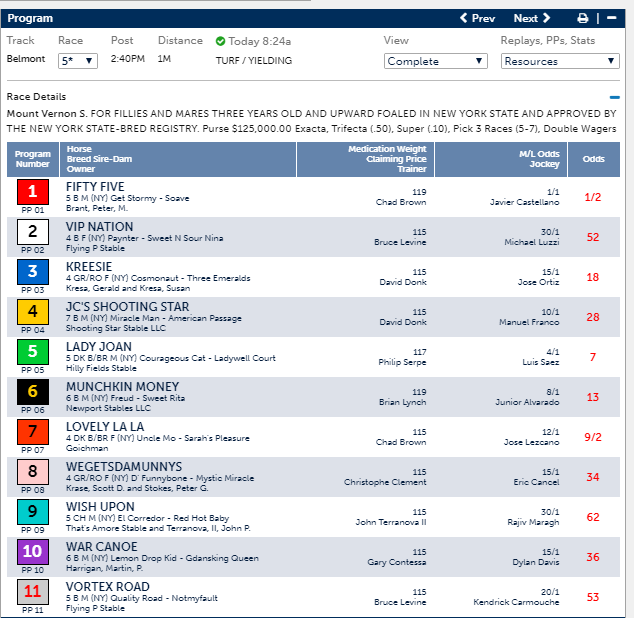
Task: Click the Odds column header
Action: pos(593,159)
